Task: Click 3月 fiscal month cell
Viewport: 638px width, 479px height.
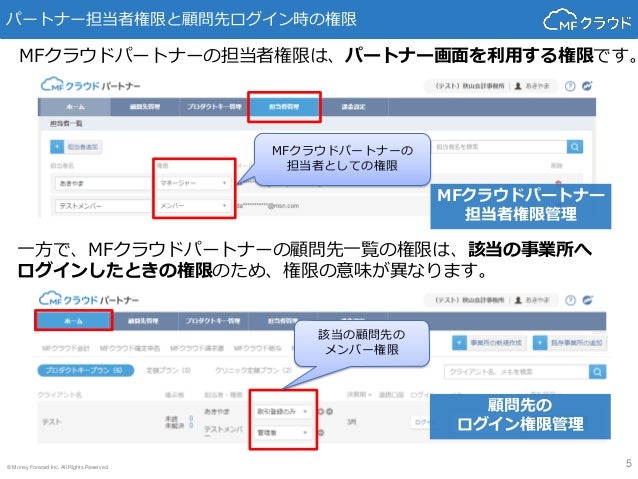Action: pyautogui.click(x=352, y=422)
